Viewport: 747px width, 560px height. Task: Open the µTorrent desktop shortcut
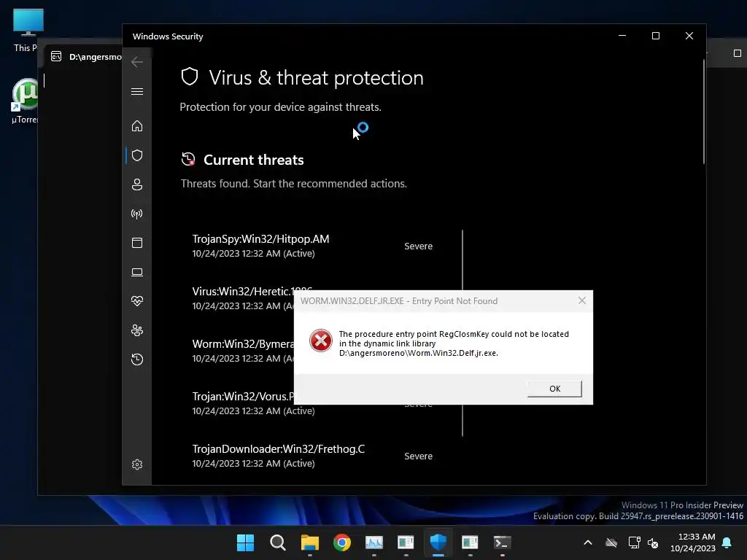click(25, 101)
